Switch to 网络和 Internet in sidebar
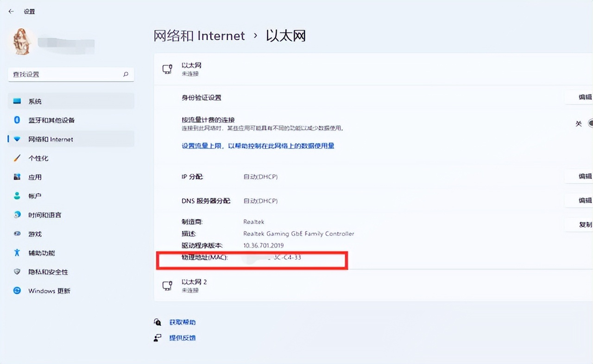 51,139
